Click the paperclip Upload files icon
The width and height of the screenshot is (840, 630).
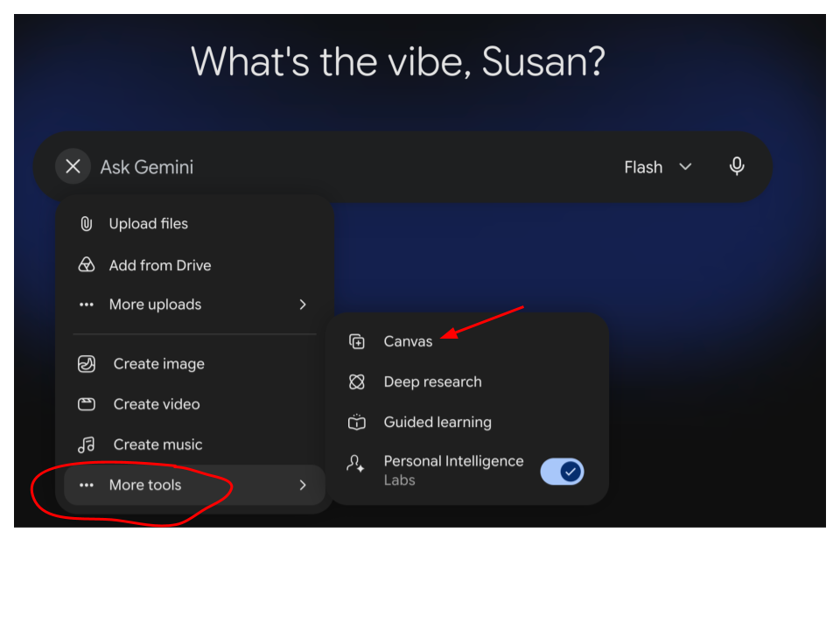point(87,223)
